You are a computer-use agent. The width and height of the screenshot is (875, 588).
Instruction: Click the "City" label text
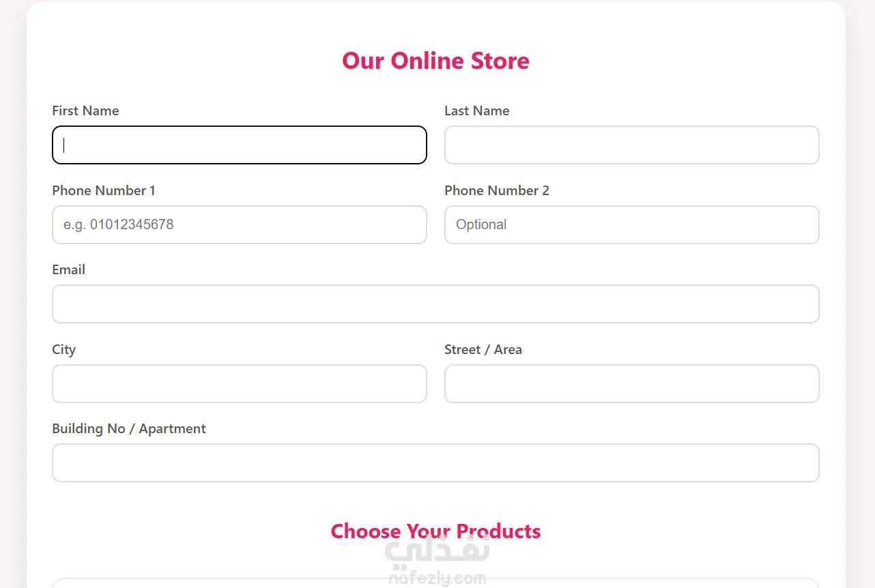tap(63, 349)
